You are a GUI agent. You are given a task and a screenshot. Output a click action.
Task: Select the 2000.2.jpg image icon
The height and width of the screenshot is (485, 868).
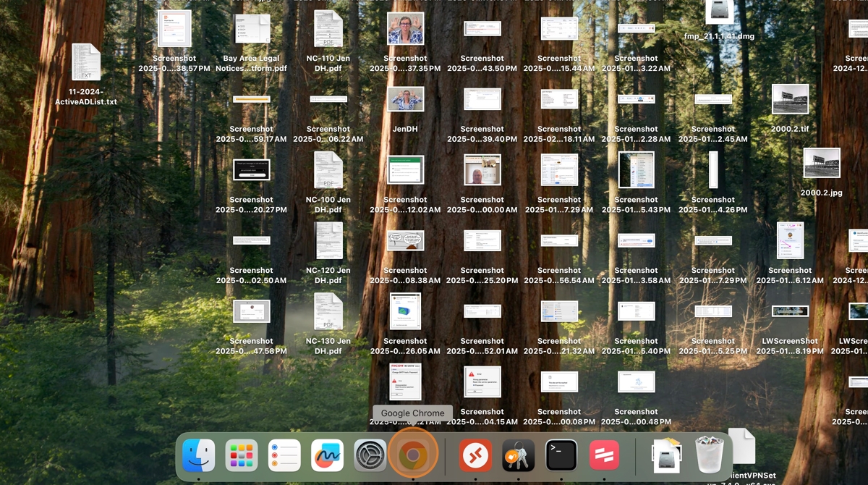[x=822, y=163]
